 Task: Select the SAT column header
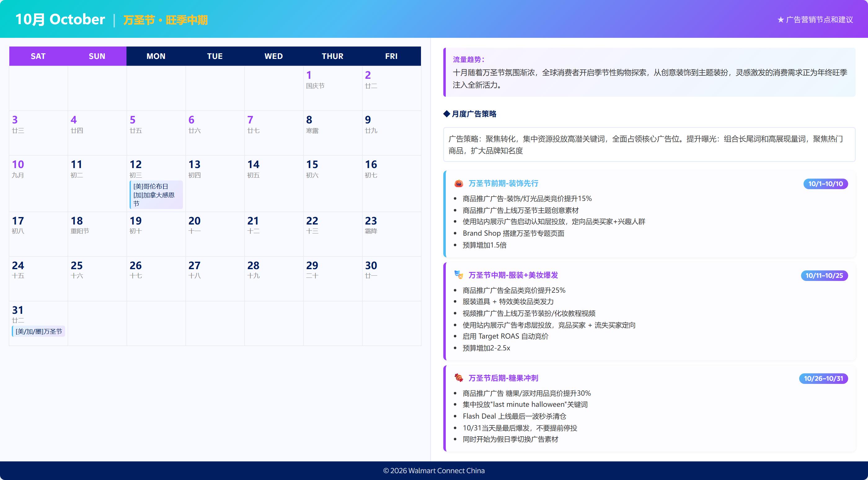38,56
